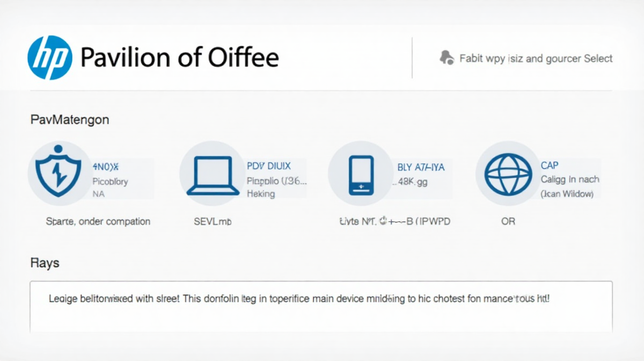This screenshot has height=361, width=644.
Task: Click the HP logo icon
Action: coord(49,58)
